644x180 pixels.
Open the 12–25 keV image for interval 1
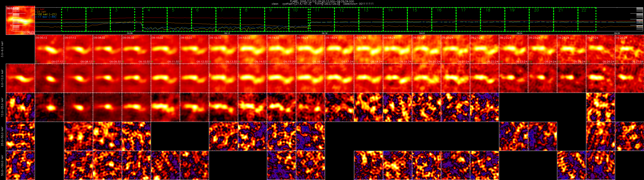[x=20, y=107]
